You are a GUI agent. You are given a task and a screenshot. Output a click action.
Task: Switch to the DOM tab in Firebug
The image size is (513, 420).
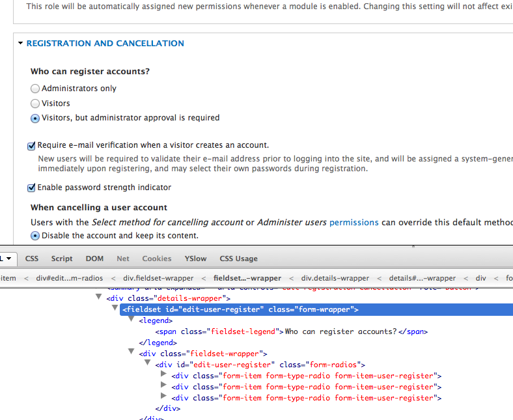[x=94, y=259]
